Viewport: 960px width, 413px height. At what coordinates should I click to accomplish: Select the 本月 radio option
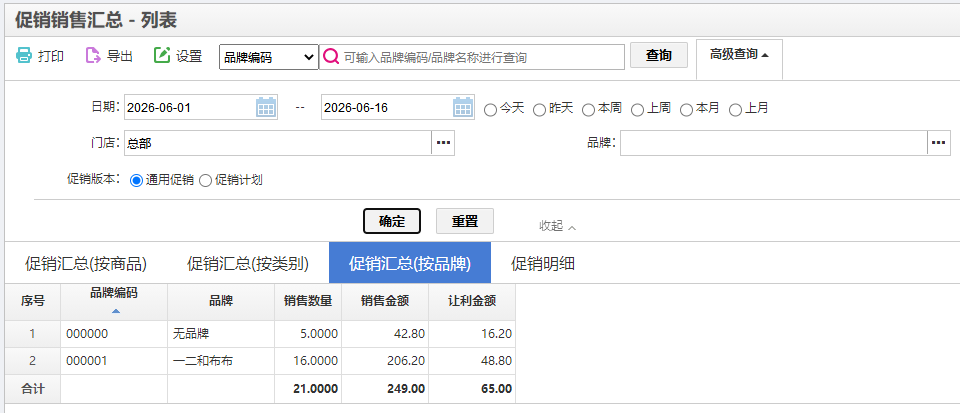click(x=686, y=110)
